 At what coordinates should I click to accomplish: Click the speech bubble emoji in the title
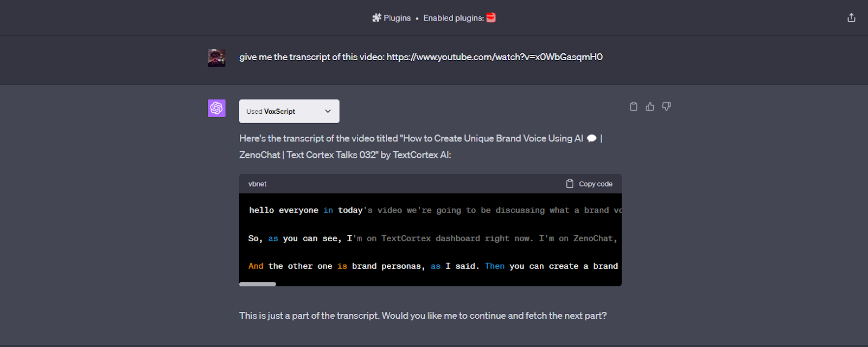592,138
